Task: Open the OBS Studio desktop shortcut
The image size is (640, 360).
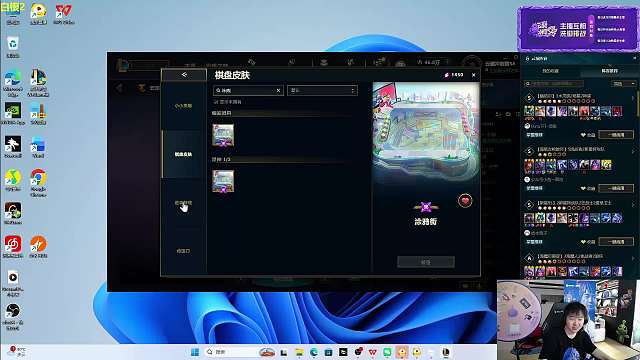Action: (x=13, y=316)
